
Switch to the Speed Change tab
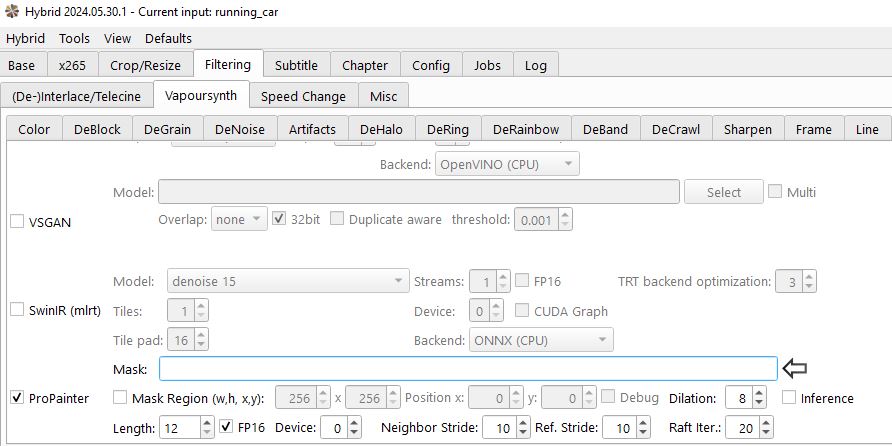303,96
